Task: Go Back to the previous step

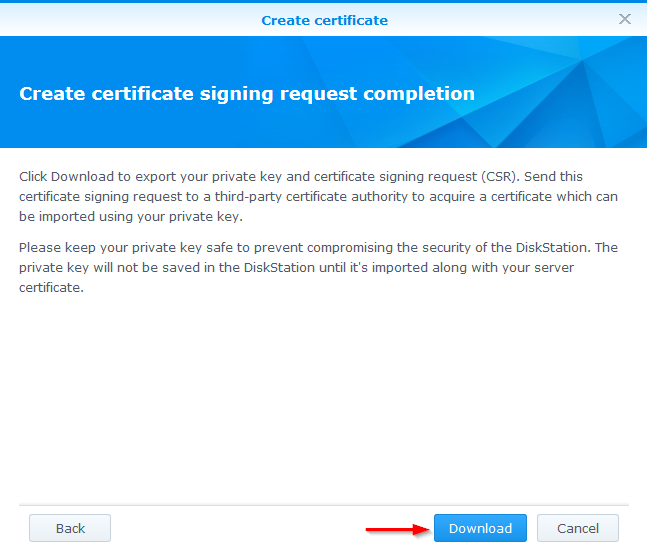Action: click(70, 528)
